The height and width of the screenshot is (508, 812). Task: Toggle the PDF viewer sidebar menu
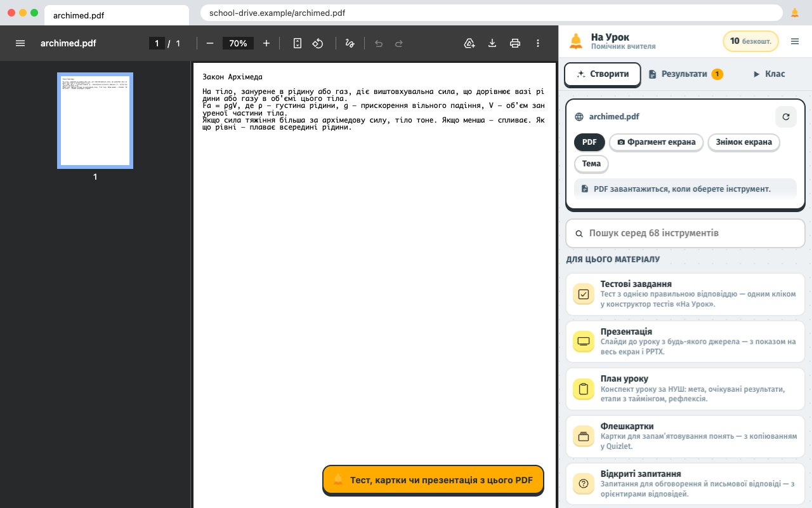(20, 43)
